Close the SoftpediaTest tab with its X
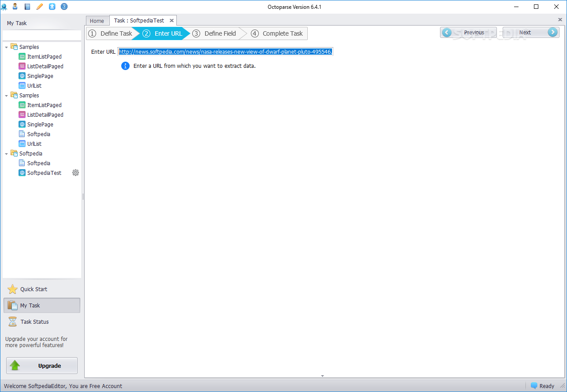Image resolution: width=567 pixels, height=392 pixels. click(172, 21)
